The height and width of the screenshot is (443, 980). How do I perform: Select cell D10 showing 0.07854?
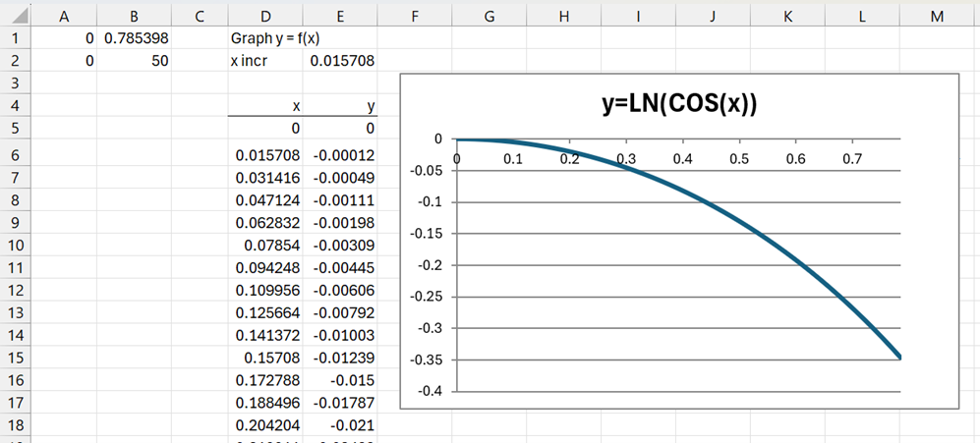pos(265,245)
